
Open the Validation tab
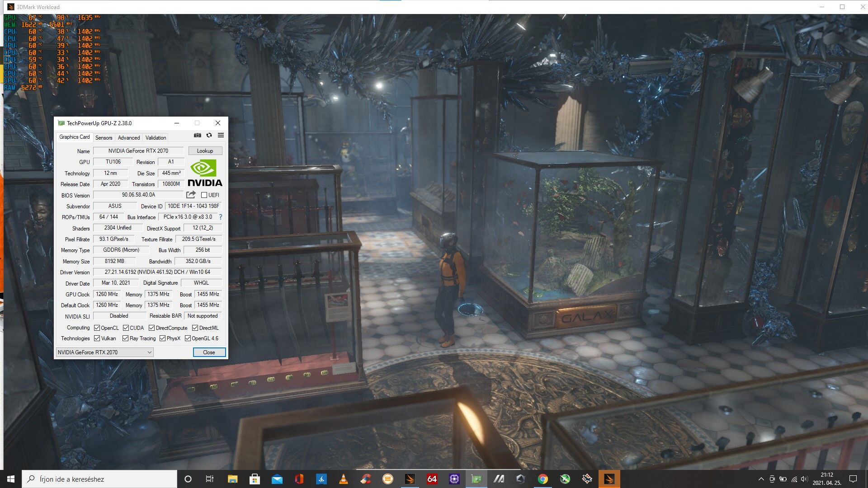[x=156, y=138]
